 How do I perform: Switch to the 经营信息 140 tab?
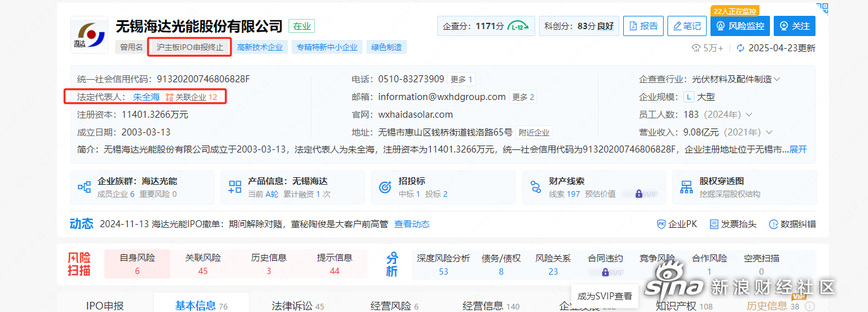(491, 306)
